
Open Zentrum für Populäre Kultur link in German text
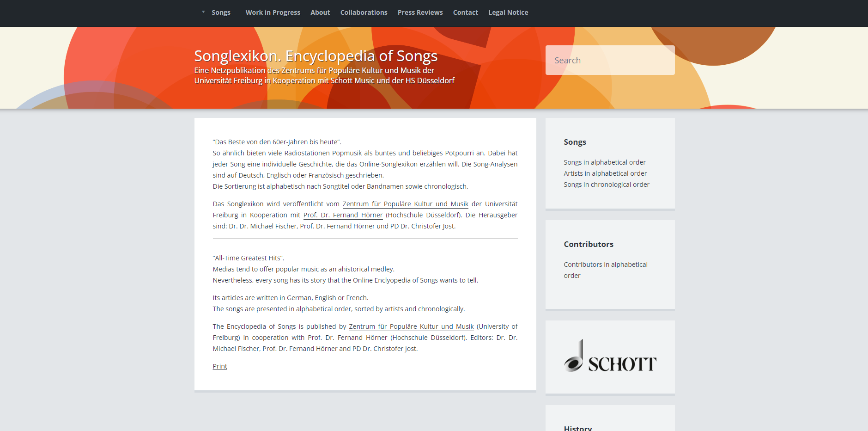coord(405,204)
